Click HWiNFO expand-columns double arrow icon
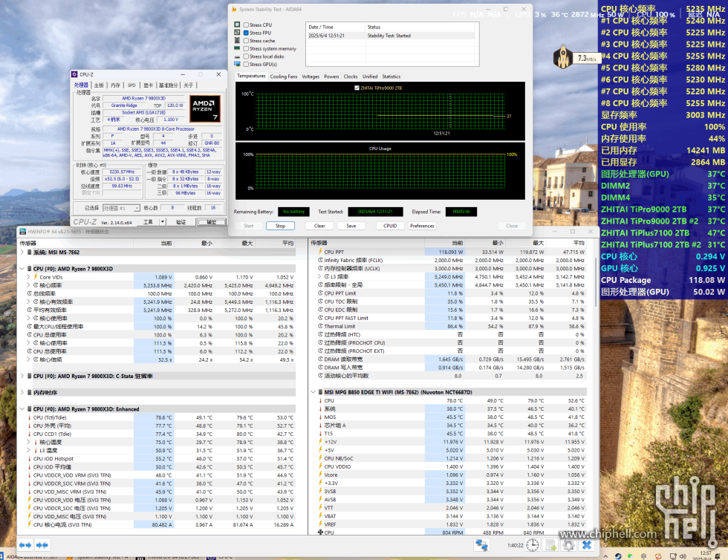 point(25,544)
